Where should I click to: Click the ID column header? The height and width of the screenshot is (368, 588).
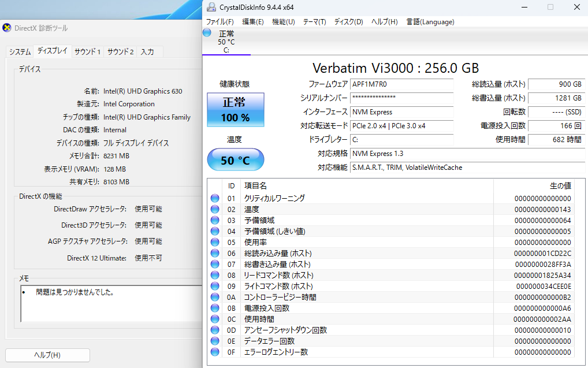232,185
